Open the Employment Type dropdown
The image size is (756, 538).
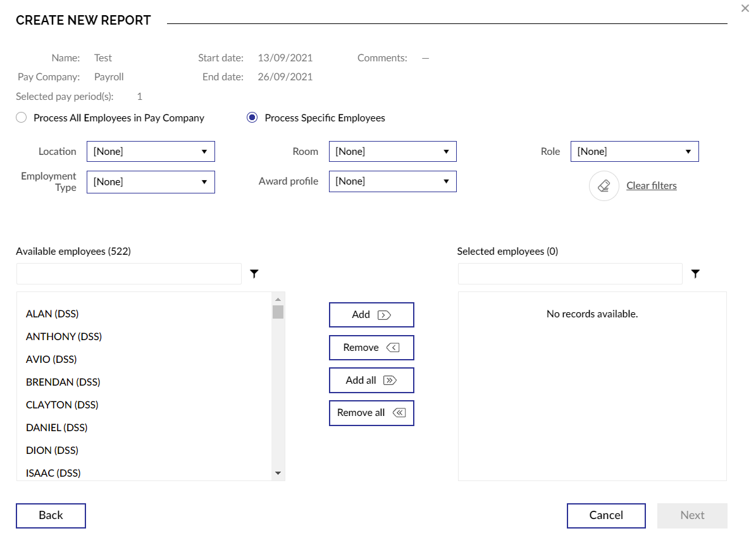(151, 181)
